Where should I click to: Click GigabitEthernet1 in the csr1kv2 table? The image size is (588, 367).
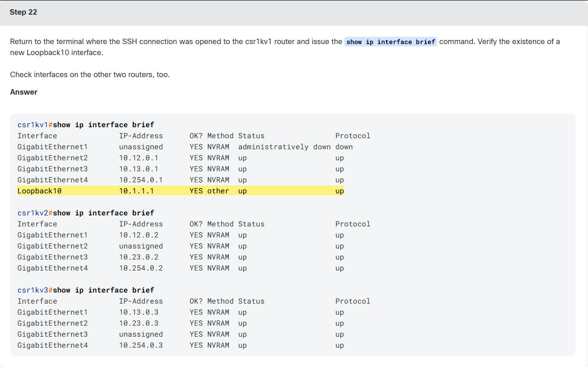click(x=52, y=235)
